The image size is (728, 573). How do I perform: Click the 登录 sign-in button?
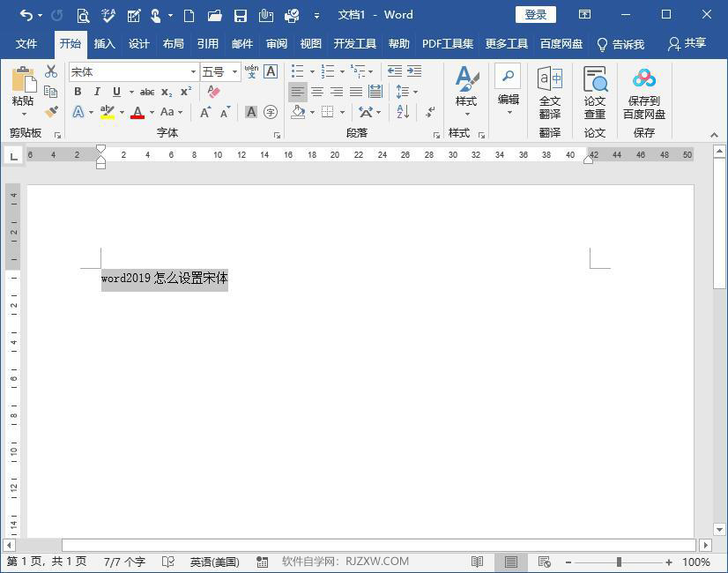coord(535,14)
